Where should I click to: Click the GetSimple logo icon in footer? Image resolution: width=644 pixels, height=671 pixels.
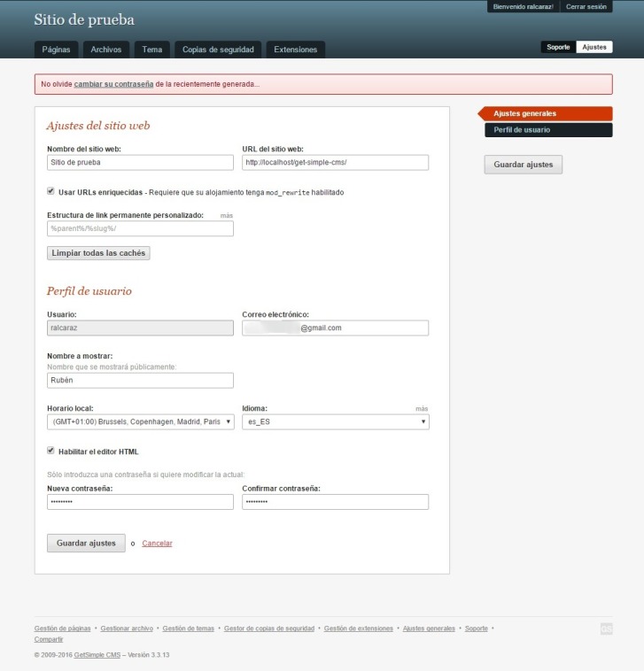pos(606,629)
